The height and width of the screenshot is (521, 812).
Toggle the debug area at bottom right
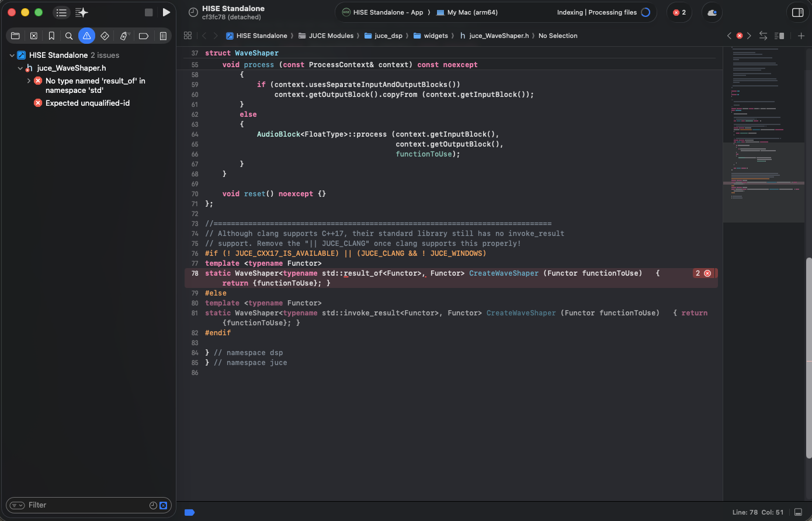pyautogui.click(x=798, y=512)
